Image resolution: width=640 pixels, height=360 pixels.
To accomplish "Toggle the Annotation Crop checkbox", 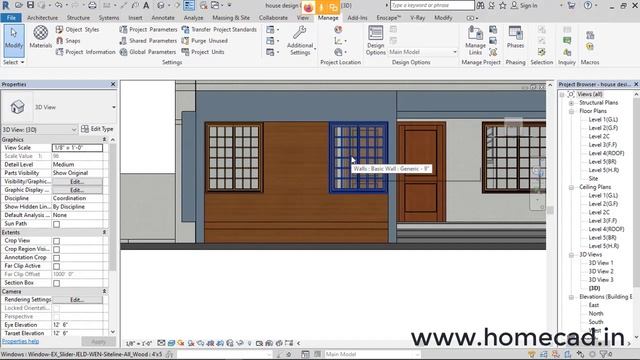I will tap(56, 258).
